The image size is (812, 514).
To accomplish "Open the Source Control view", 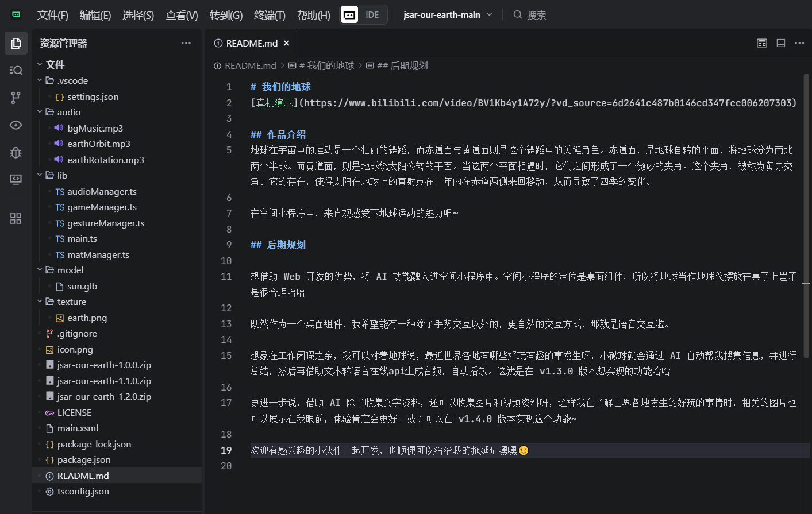I will [16, 98].
